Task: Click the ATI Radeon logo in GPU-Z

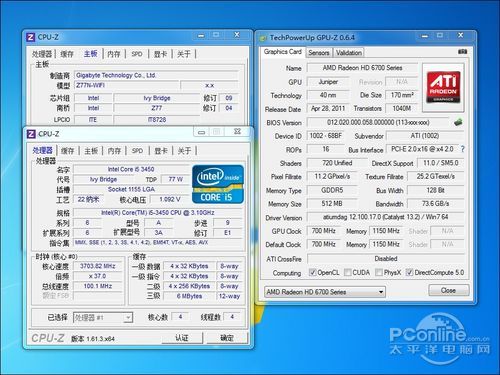Action: pos(443,87)
